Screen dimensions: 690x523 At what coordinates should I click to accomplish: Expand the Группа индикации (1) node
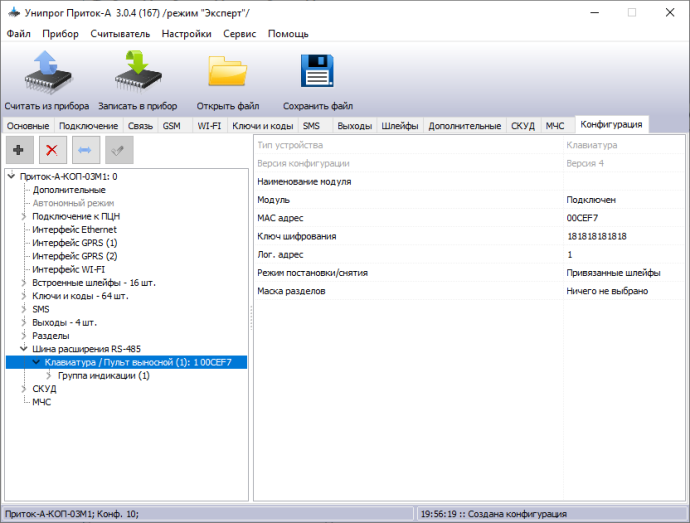pos(49,376)
